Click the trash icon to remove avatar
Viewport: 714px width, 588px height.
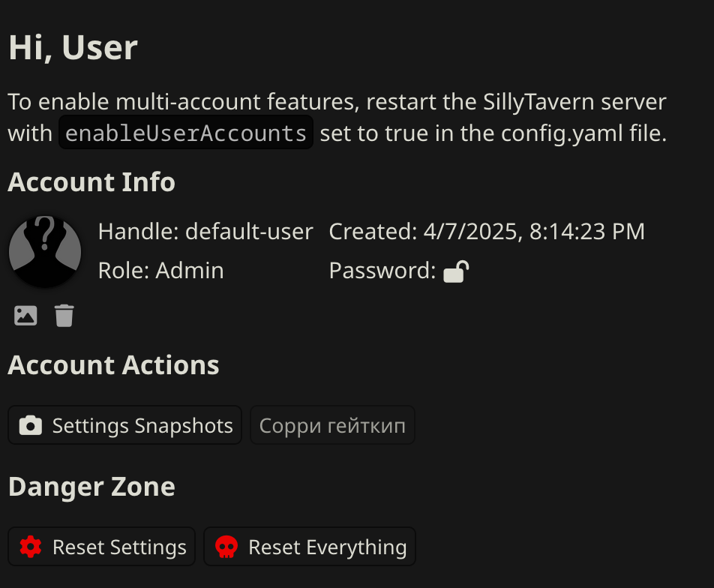pyautogui.click(x=64, y=316)
